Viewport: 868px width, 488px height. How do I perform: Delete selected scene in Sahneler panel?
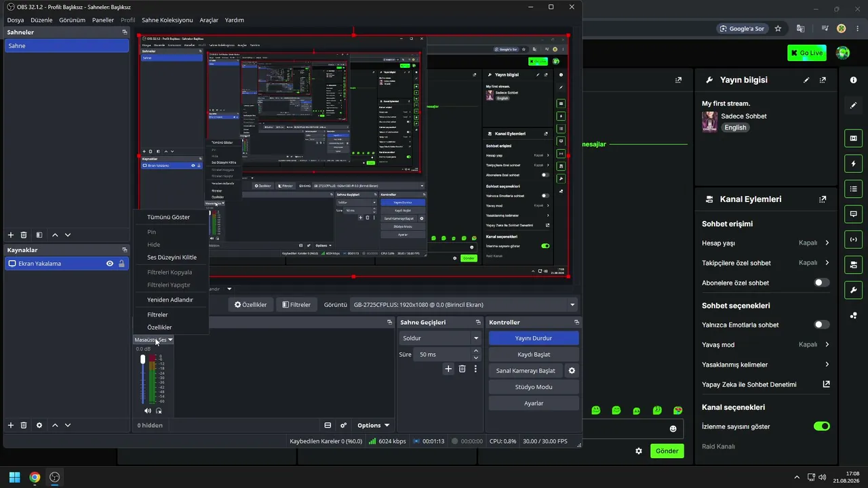(24, 235)
